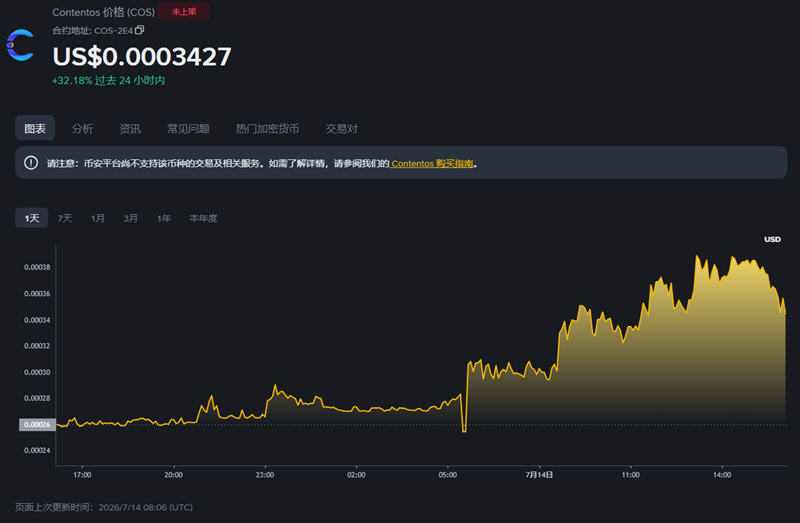The image size is (800, 523).
Task: Click the 未上架 status badge
Action: pos(184,11)
